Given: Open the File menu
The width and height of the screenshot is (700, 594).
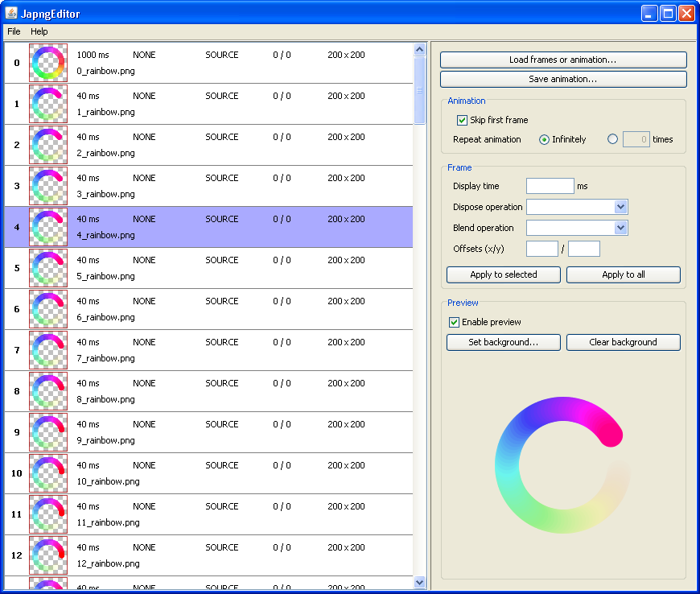Looking at the screenshot, I should point(14,31).
